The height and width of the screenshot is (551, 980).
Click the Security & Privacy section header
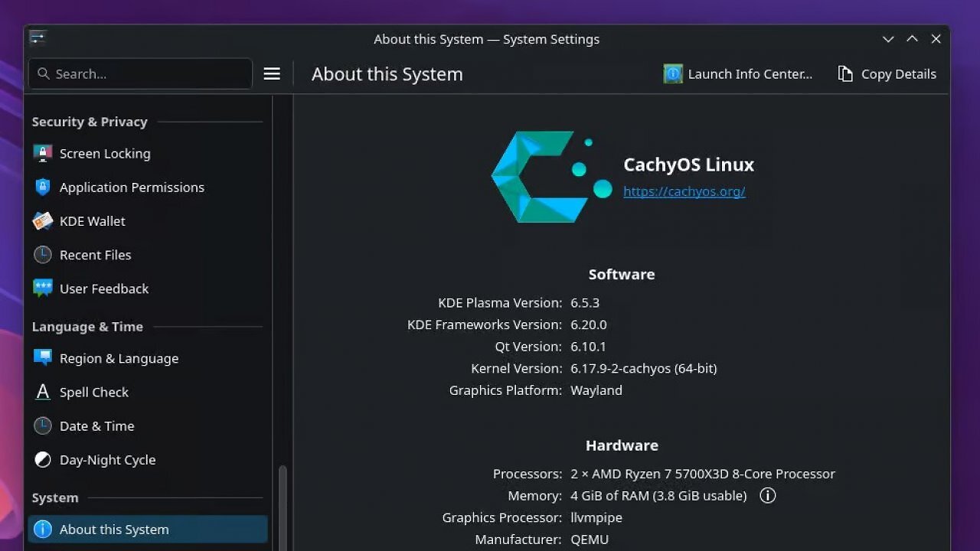[90, 122]
